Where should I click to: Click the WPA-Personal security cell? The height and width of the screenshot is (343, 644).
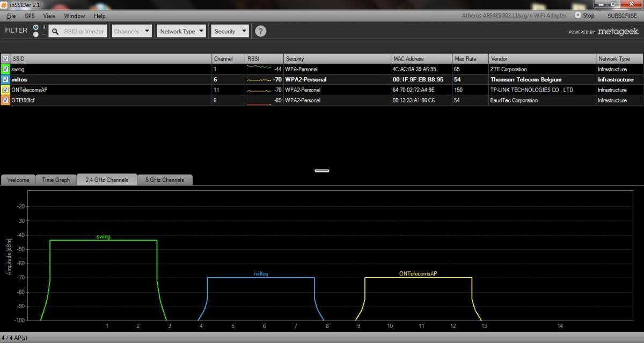point(301,69)
